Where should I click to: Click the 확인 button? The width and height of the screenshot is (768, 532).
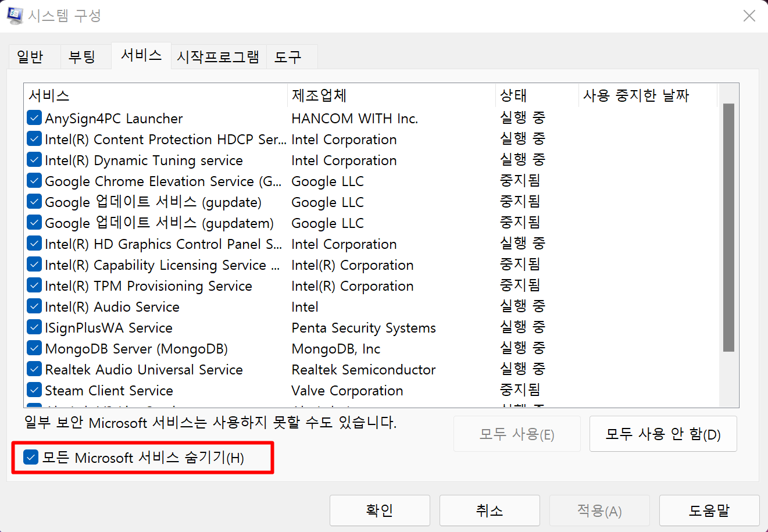click(x=380, y=510)
